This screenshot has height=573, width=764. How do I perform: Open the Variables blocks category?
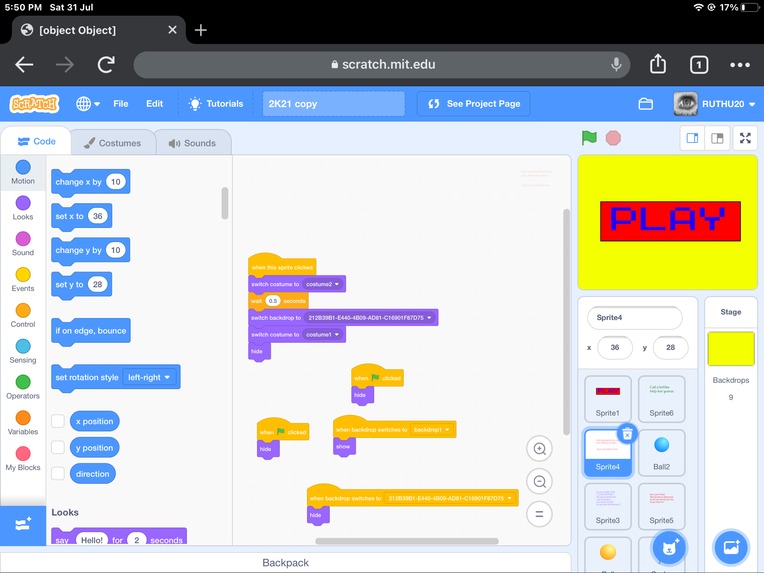pyautogui.click(x=23, y=423)
